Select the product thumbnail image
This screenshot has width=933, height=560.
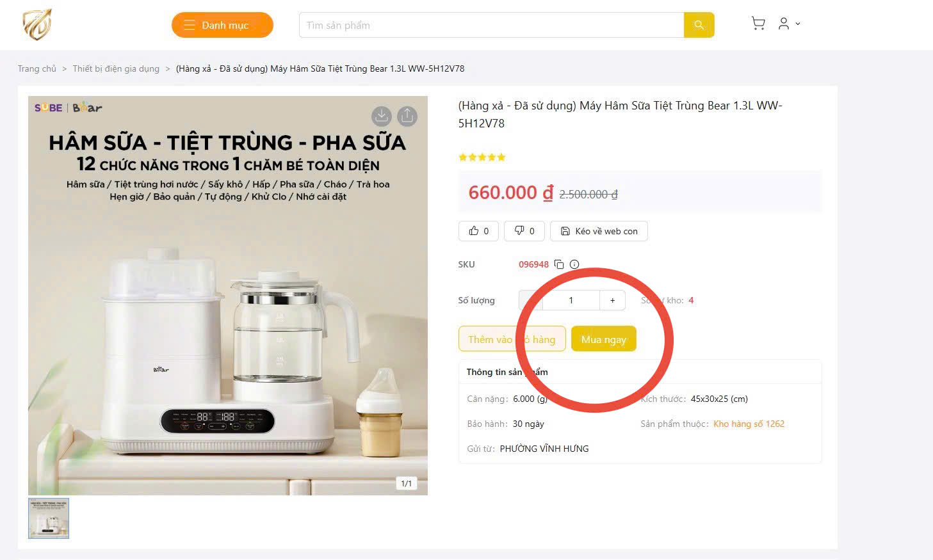click(x=49, y=518)
